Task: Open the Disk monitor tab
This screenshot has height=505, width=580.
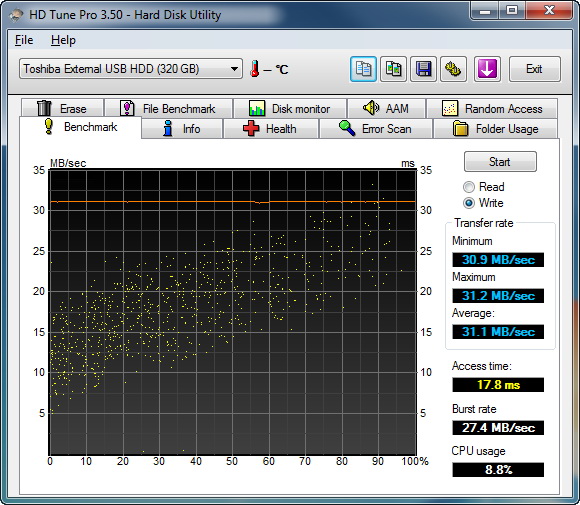Action: pyautogui.click(x=290, y=108)
